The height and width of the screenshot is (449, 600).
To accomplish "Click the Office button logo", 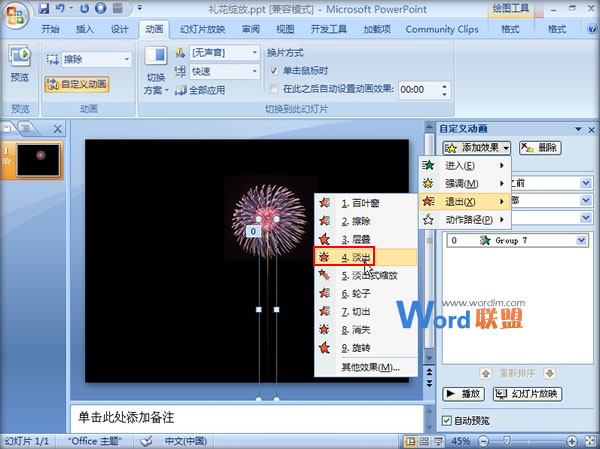I will (x=15, y=16).
